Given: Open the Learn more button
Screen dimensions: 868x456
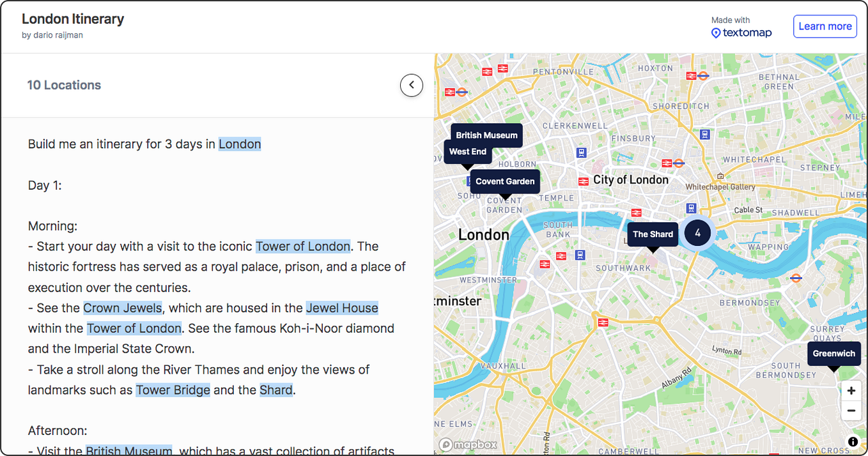Looking at the screenshot, I should pyautogui.click(x=825, y=26).
